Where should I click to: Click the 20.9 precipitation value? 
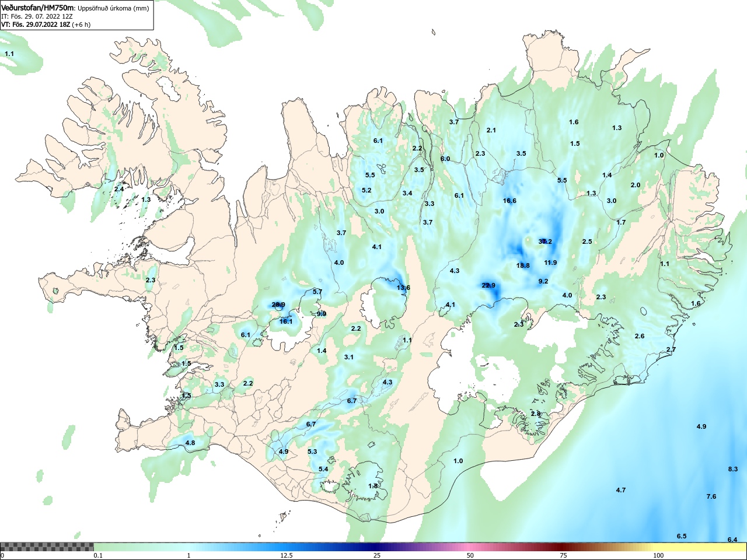click(278, 304)
